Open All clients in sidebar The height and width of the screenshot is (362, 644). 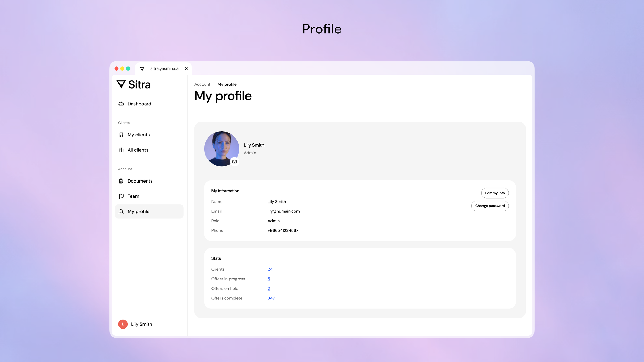(x=149, y=150)
